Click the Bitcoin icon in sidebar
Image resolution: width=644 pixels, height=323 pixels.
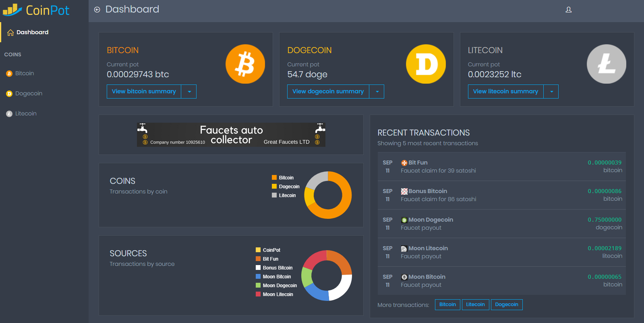(9, 74)
